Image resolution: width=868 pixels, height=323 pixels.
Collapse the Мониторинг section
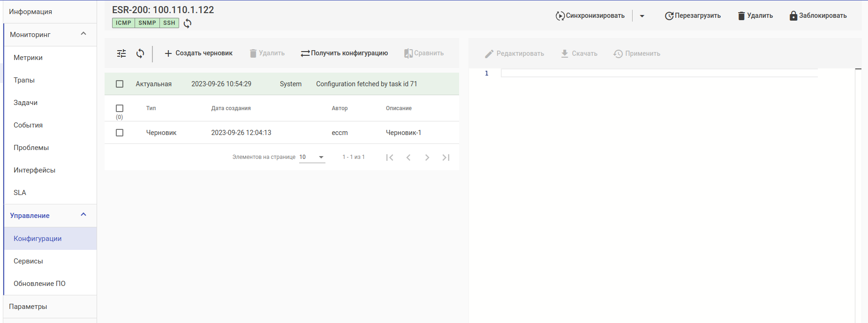pyautogui.click(x=83, y=34)
